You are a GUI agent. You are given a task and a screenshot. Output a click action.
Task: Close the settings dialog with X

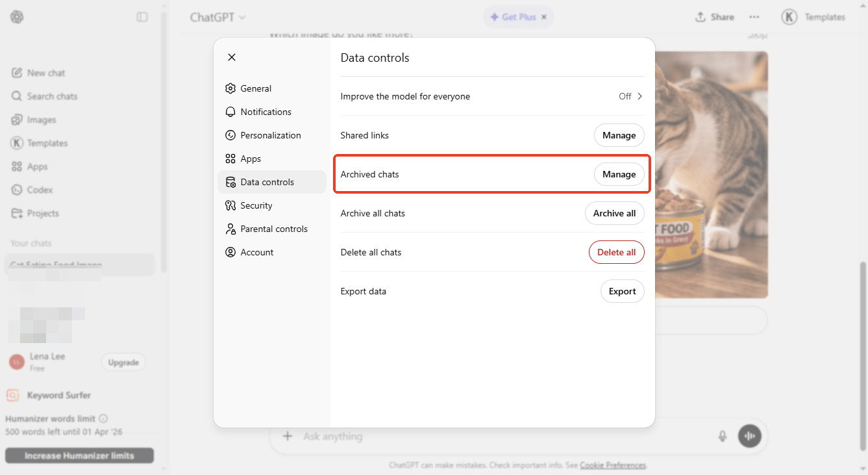(x=232, y=57)
